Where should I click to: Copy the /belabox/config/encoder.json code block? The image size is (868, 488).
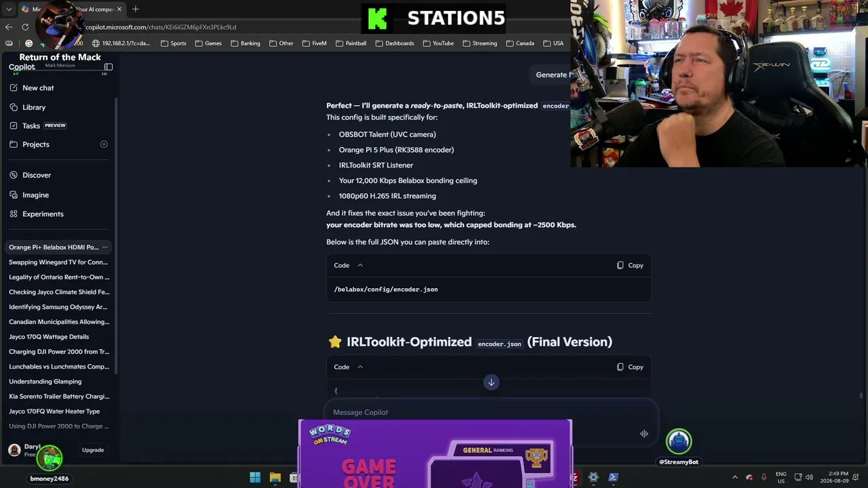coord(630,266)
